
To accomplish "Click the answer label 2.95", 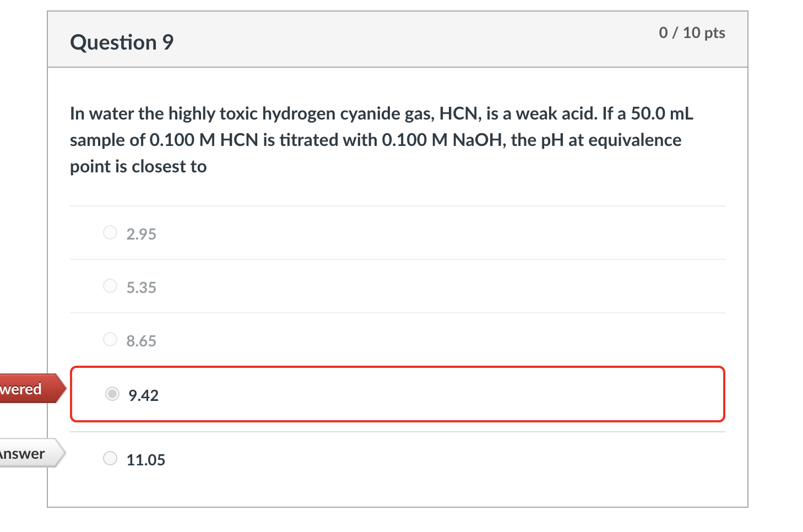I will point(141,234).
